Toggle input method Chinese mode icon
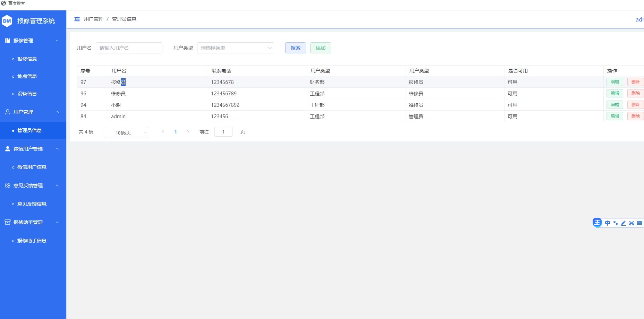The width and height of the screenshot is (644, 319). [x=608, y=223]
